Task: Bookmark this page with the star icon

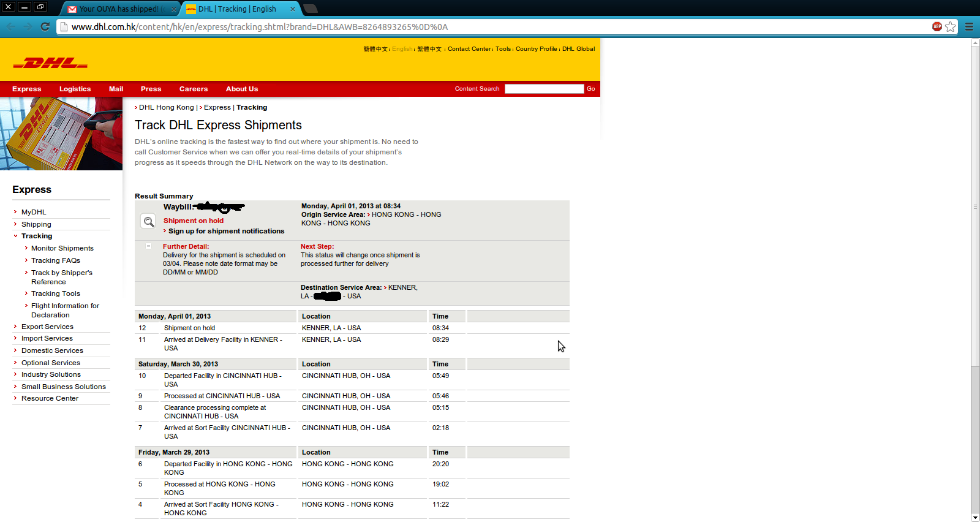Action: pos(950,26)
